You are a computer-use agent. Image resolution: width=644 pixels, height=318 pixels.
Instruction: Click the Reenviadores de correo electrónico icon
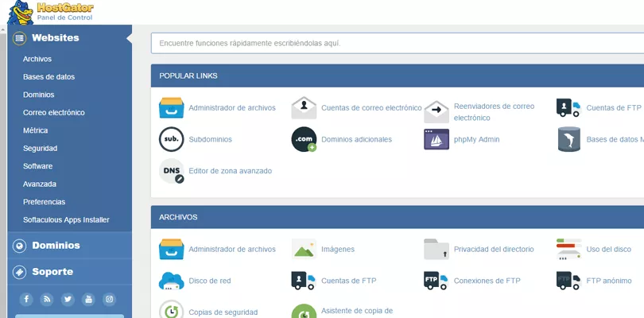coord(436,112)
